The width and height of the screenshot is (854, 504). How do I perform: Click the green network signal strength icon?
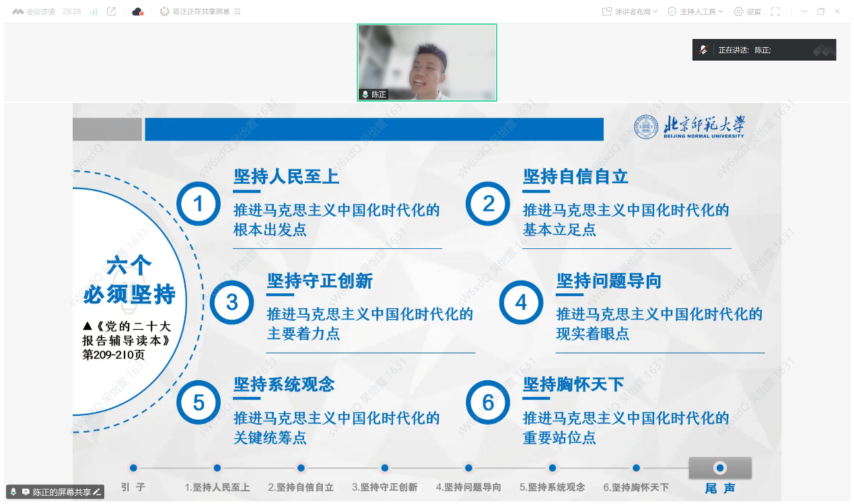pyautogui.click(x=94, y=11)
